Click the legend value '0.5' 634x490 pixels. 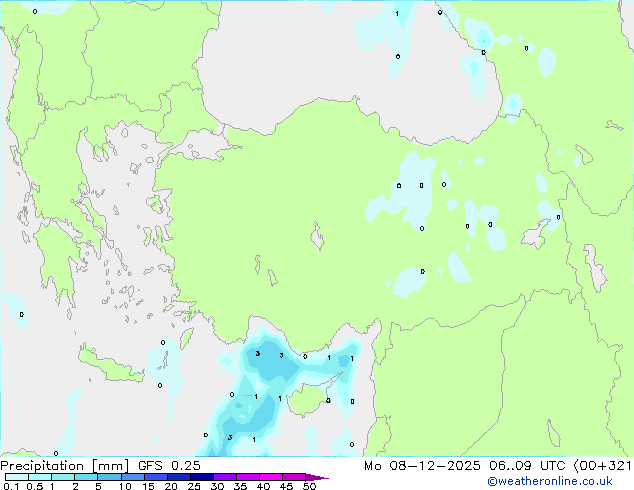[x=35, y=486]
